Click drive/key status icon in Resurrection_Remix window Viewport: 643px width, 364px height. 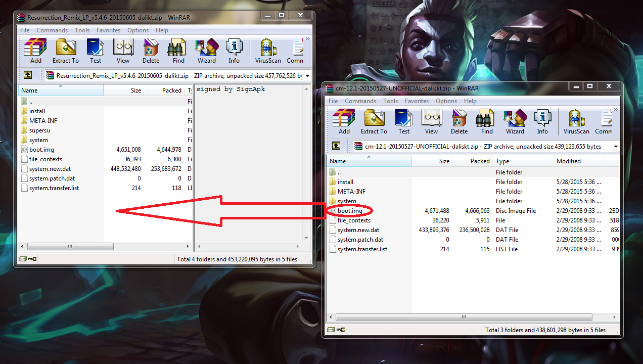27,259
